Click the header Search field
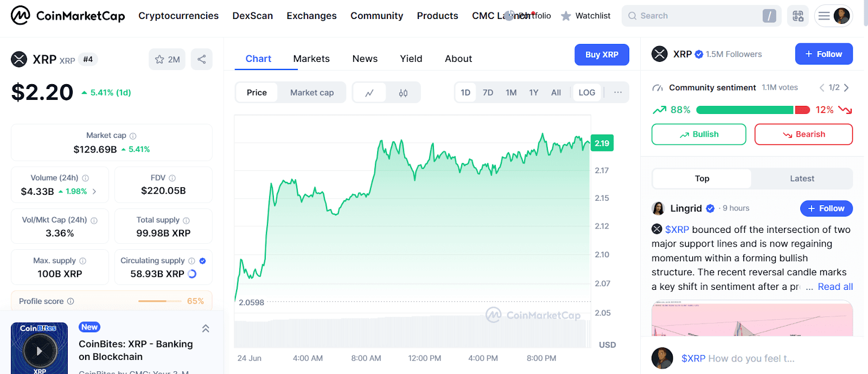Image resolution: width=868 pixels, height=374 pixels. pos(701,16)
